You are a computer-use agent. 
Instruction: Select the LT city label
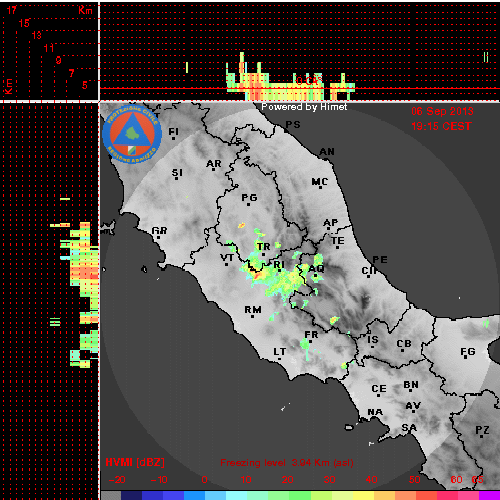pos(279,352)
